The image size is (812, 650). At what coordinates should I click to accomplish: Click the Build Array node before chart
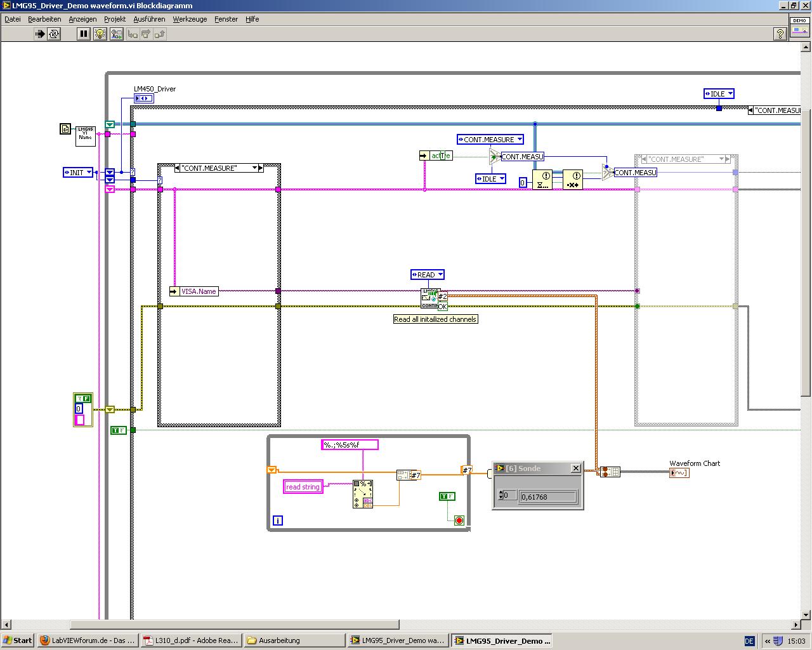click(x=610, y=472)
